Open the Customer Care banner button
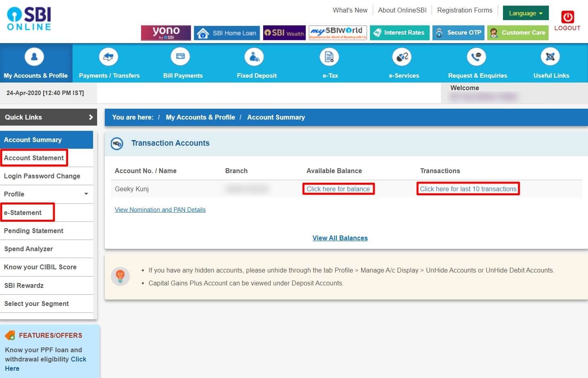The width and height of the screenshot is (588, 378). click(518, 33)
